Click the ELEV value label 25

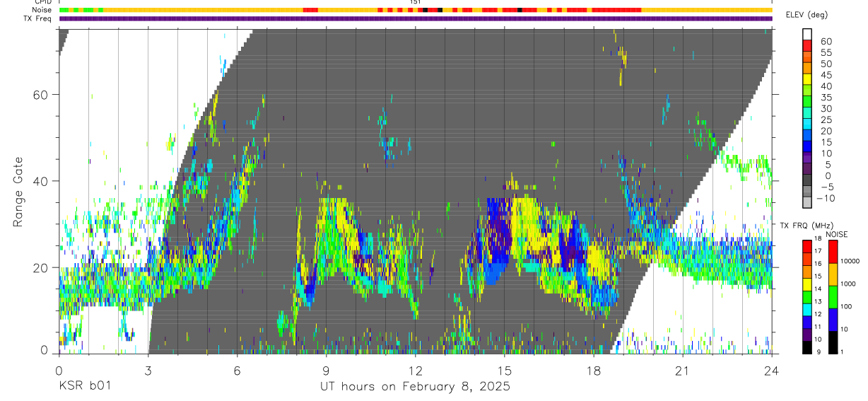point(826,120)
